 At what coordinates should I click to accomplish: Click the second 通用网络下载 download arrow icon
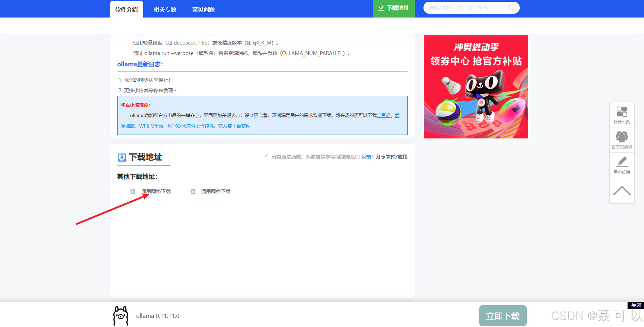coord(192,191)
